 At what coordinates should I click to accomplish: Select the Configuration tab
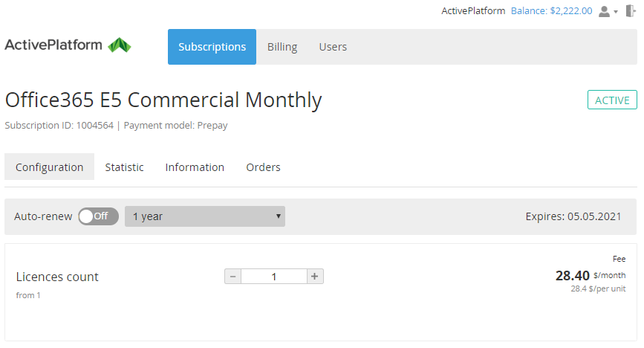[49, 167]
